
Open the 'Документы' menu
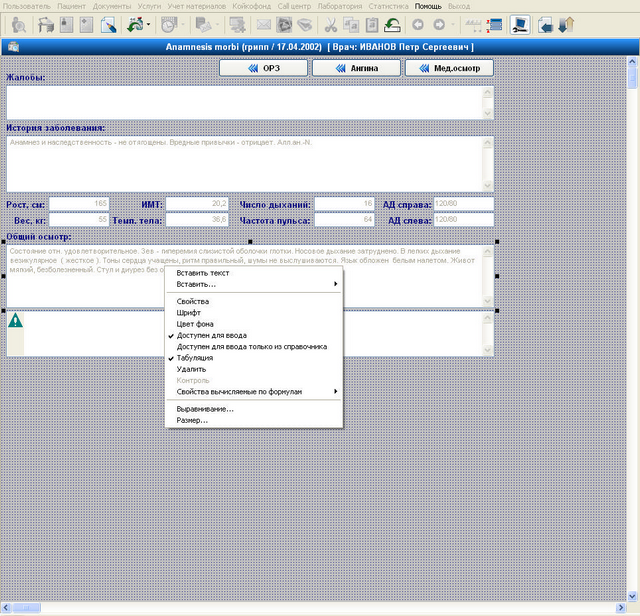pos(112,6)
